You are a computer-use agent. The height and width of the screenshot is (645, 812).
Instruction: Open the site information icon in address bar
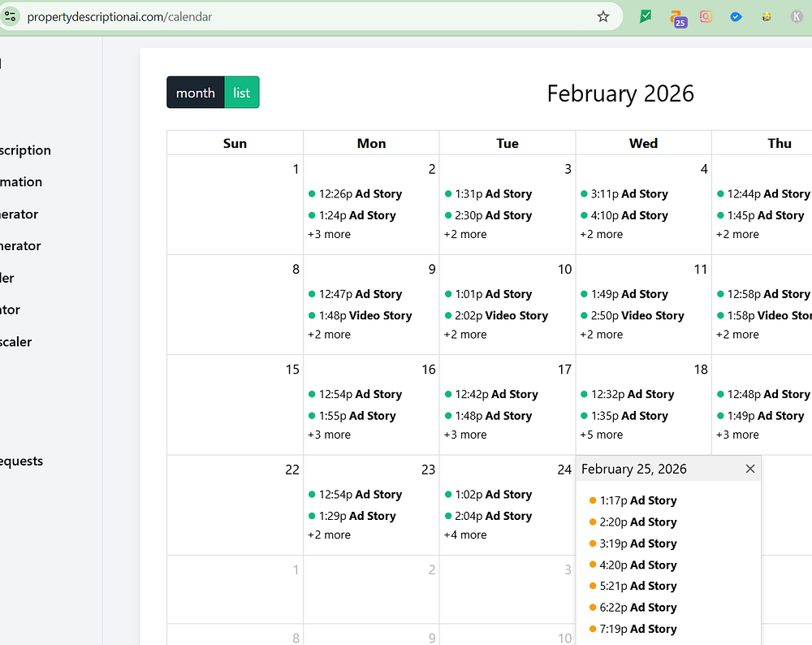click(x=10, y=16)
